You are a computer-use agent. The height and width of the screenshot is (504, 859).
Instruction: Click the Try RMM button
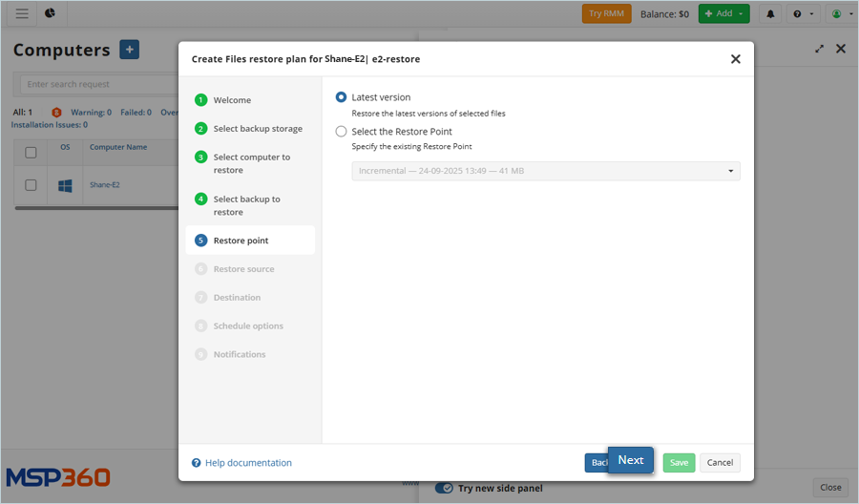coord(606,13)
